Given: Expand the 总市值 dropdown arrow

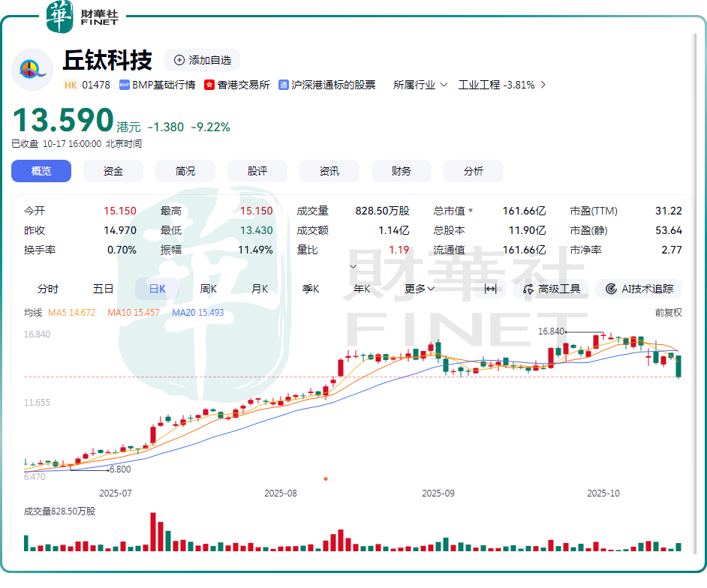Looking at the screenshot, I should click(471, 211).
